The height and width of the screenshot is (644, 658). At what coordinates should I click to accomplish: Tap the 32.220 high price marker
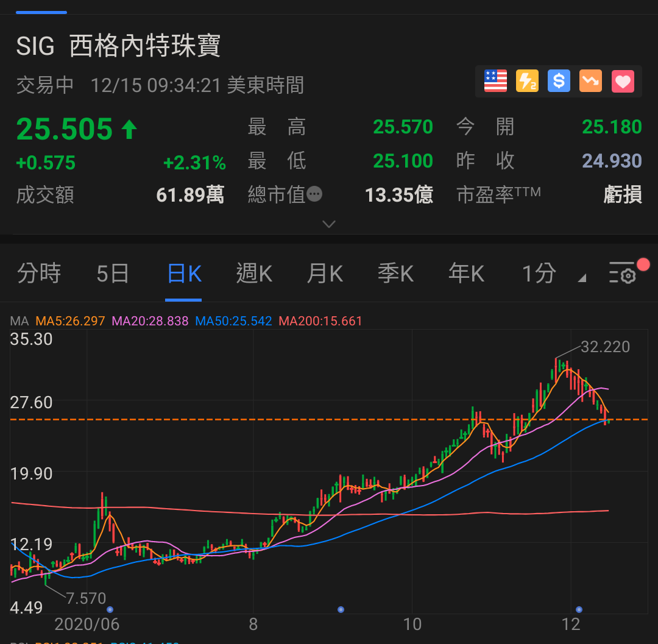click(605, 347)
